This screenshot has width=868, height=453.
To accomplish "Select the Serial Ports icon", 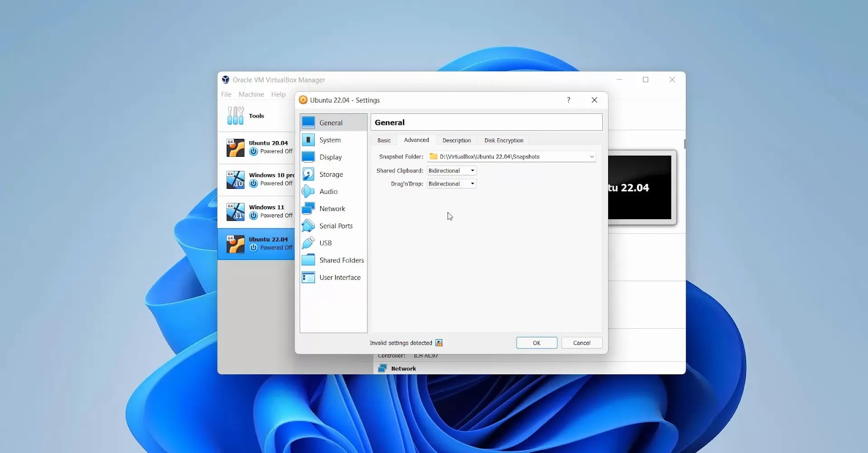I will (x=308, y=226).
